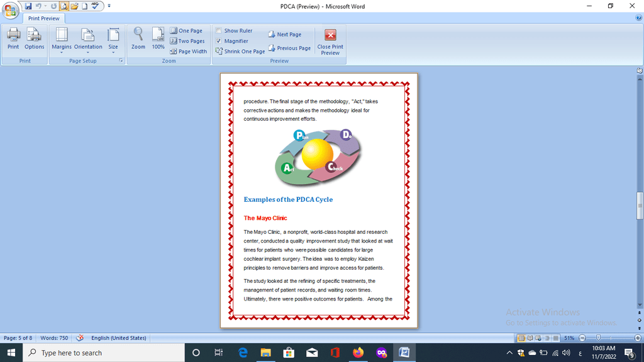Click Page: 5 of 8 indicator

18,337
